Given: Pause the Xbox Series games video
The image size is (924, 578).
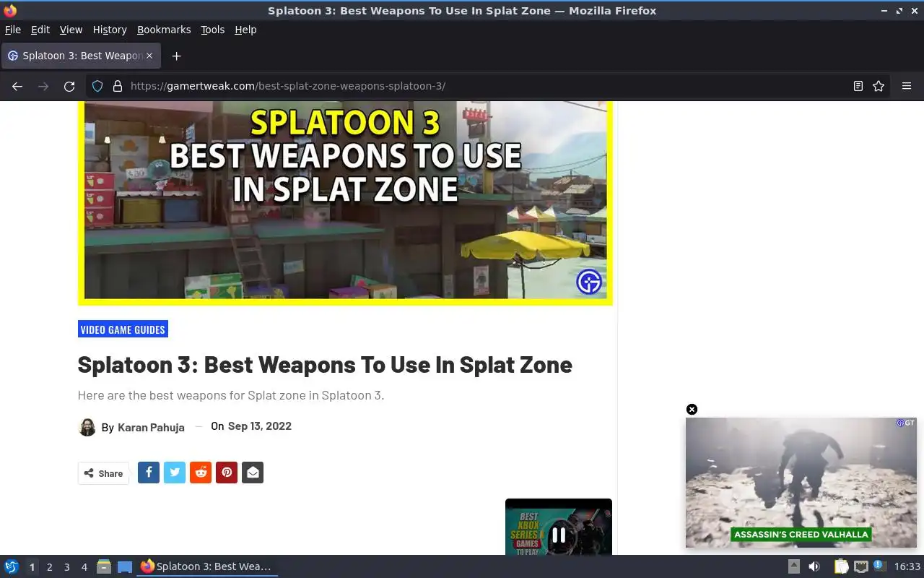Looking at the screenshot, I should [x=559, y=535].
